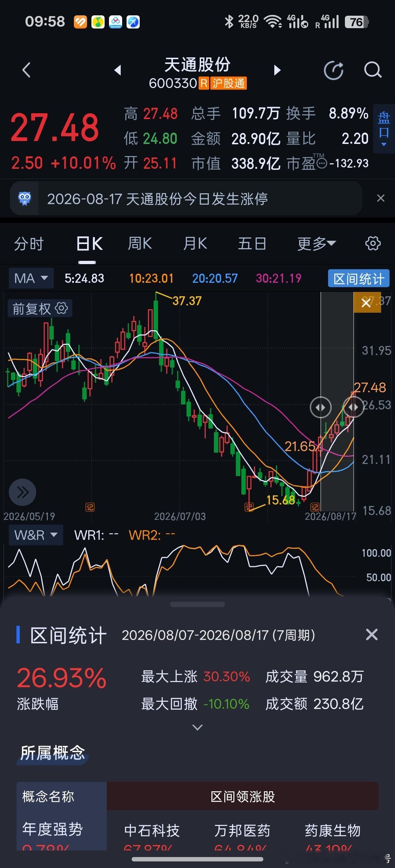The height and width of the screenshot is (868, 395).
Task: Dismiss the 涨停 notification banner
Action: 381,198
